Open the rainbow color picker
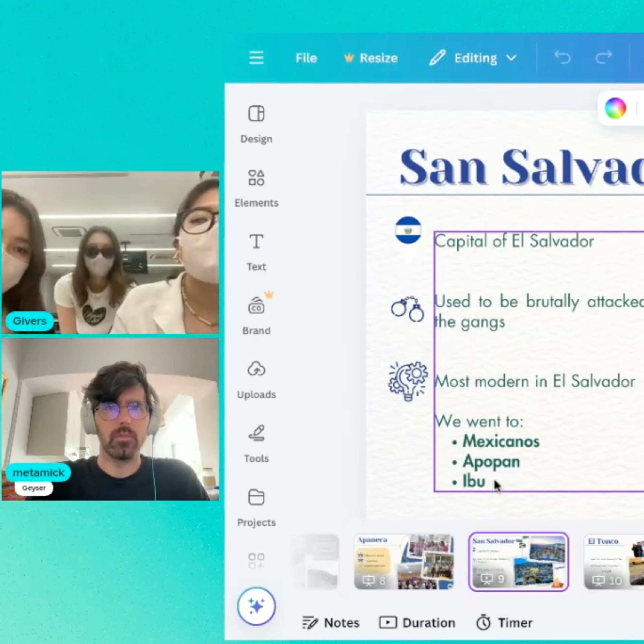 click(x=615, y=108)
